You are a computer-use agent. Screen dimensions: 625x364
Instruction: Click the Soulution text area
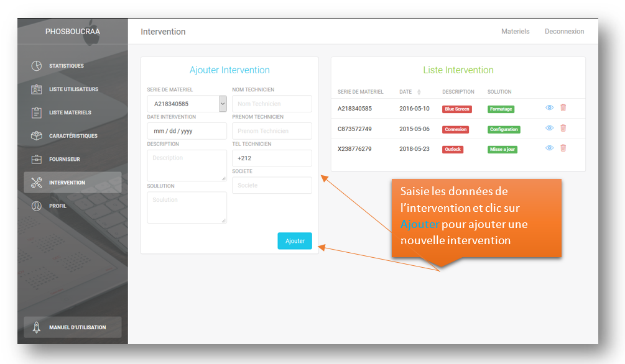(x=187, y=207)
